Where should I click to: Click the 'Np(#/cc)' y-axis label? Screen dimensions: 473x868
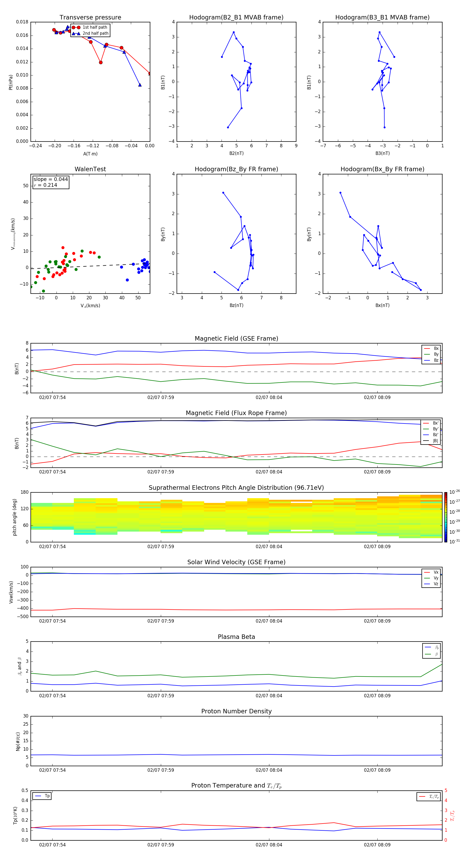click(18, 741)
